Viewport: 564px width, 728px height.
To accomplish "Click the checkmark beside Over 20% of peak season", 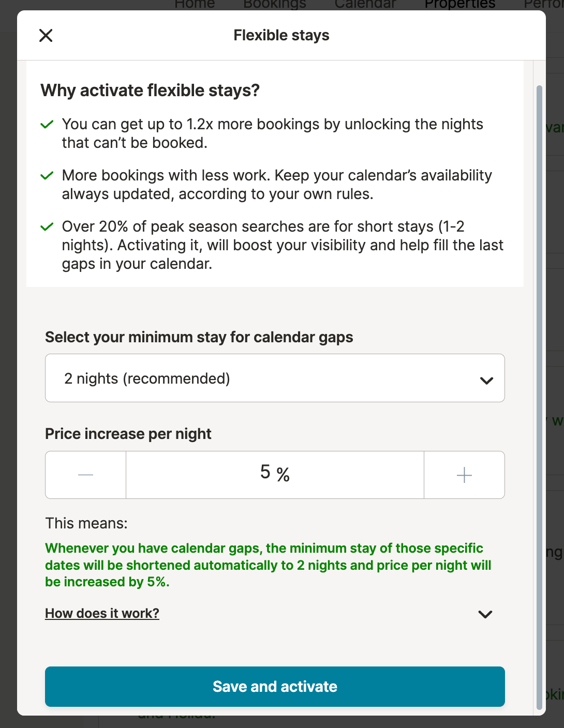I will click(47, 227).
